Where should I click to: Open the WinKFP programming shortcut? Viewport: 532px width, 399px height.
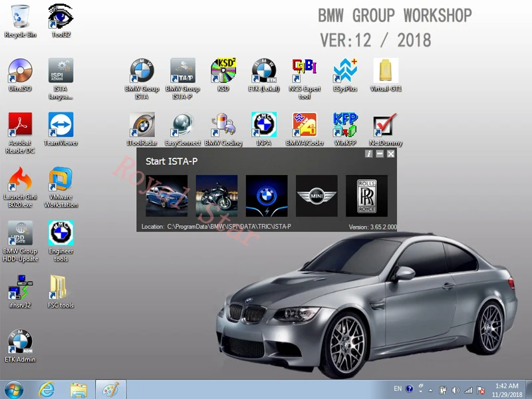[x=345, y=125]
